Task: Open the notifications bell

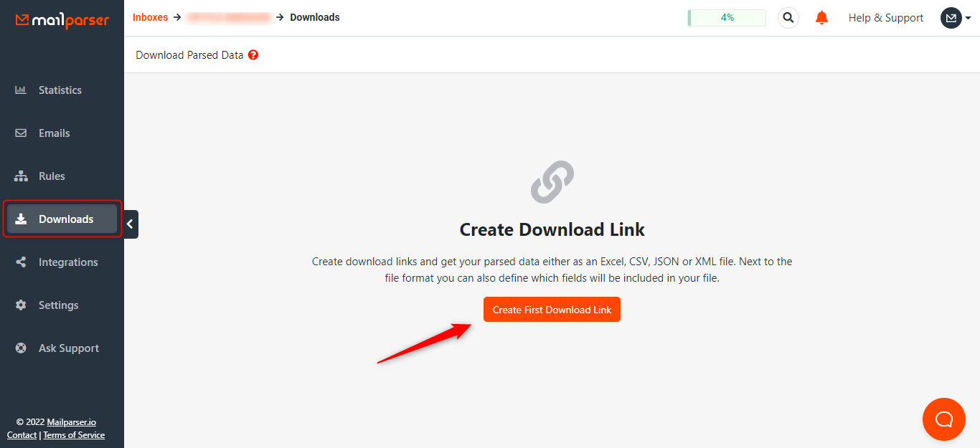Action: pos(822,18)
